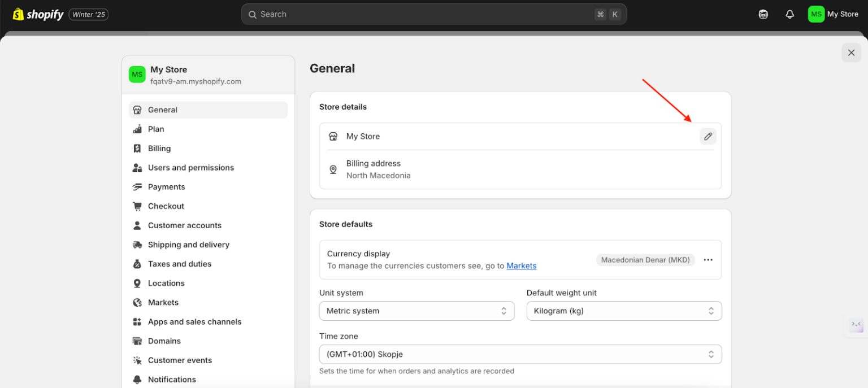Change the Default weight unit
The image size is (868, 388).
pos(624,311)
